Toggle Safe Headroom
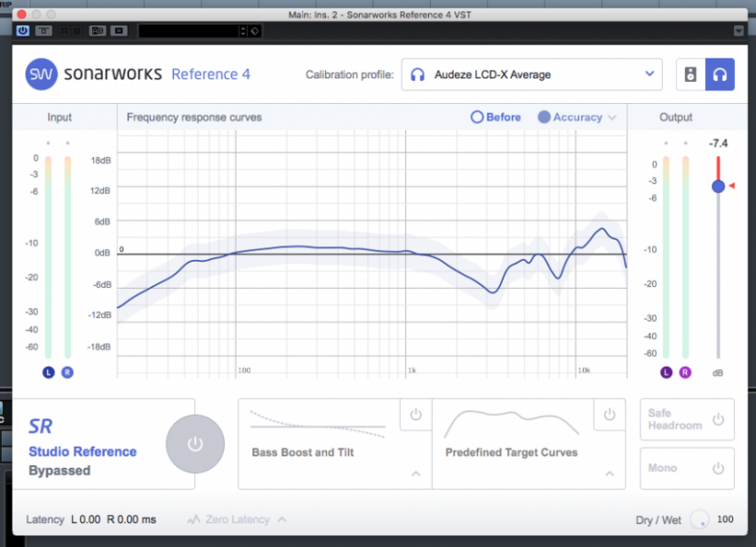 tap(687, 419)
